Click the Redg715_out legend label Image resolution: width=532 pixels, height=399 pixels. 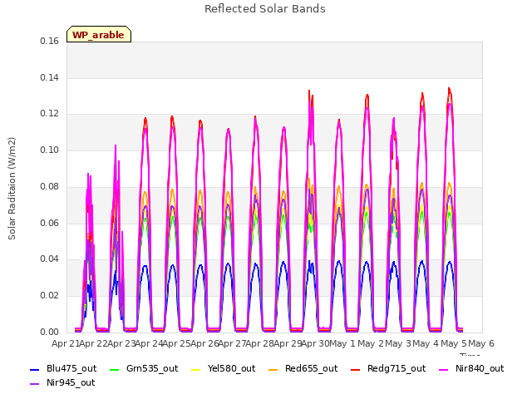tap(397, 368)
